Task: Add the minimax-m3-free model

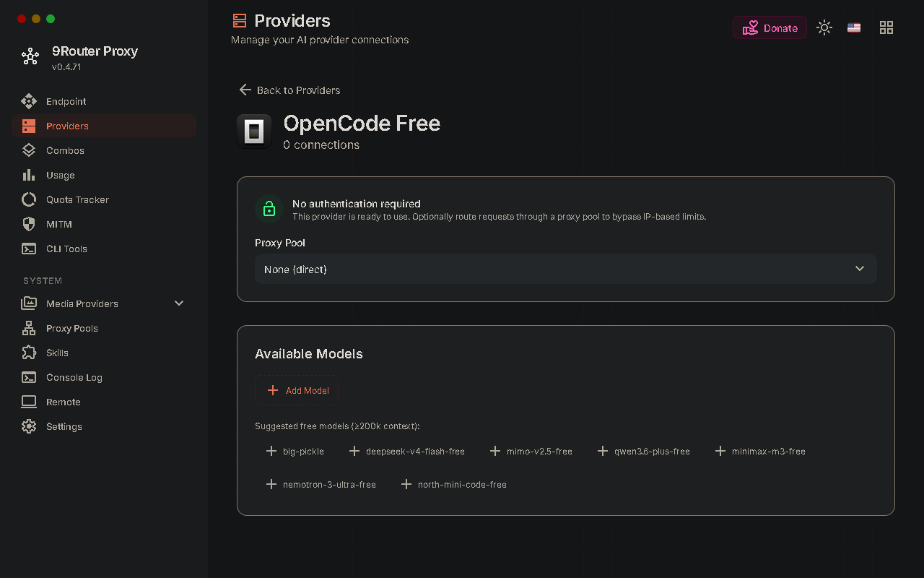Action: pos(760,451)
